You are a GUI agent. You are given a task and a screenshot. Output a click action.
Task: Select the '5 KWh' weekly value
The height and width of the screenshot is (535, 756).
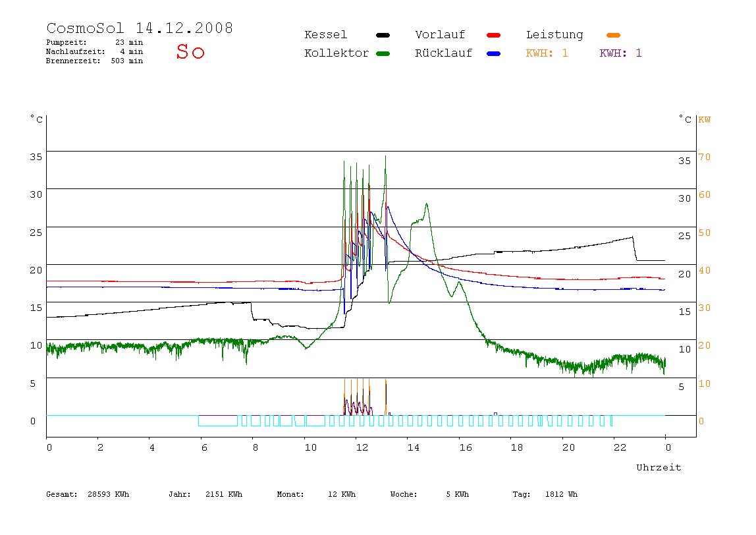coord(458,494)
